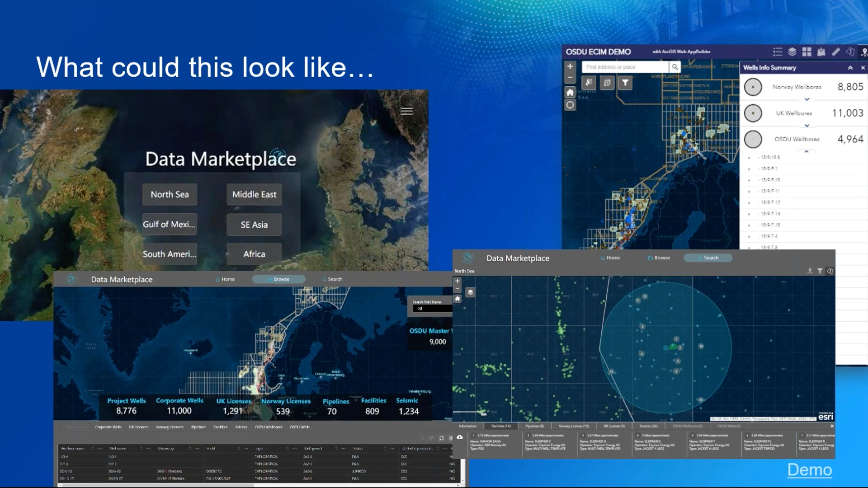Click the cloud download icon in results panel

click(x=460, y=437)
